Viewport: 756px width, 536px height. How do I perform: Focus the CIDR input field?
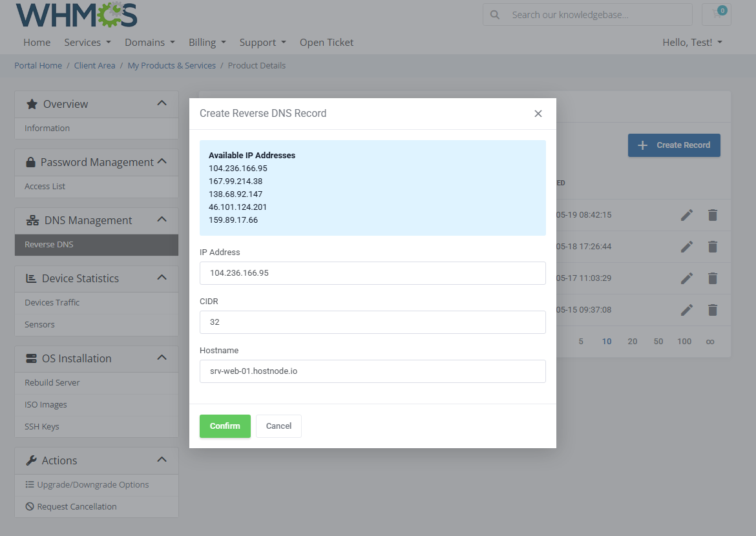coord(373,322)
